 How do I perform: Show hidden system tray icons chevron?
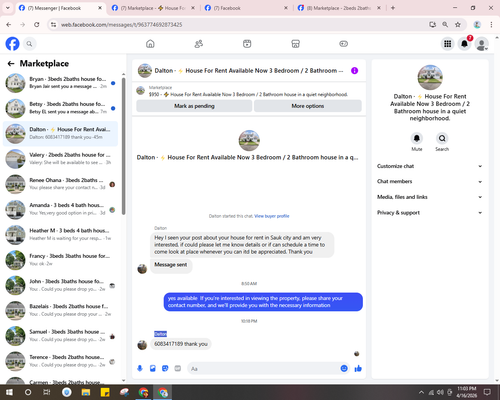(421, 392)
